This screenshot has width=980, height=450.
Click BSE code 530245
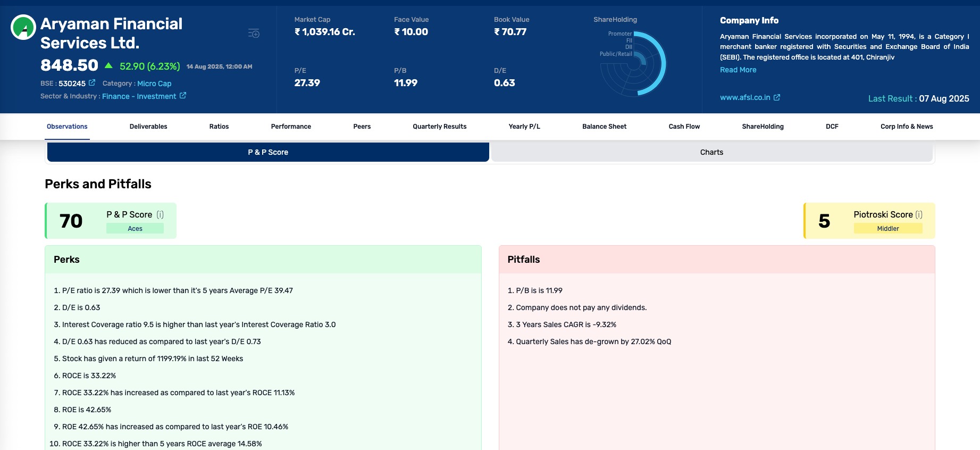(x=72, y=84)
